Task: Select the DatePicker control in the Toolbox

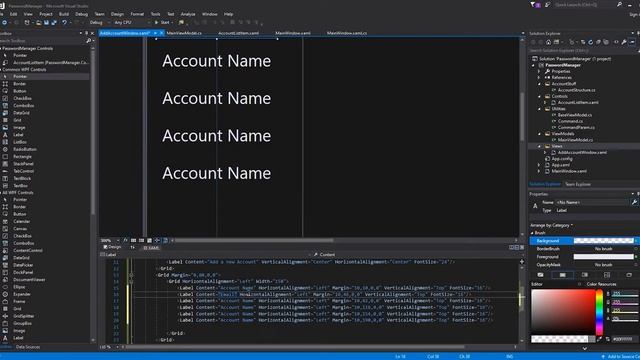Action: pyautogui.click(x=23, y=265)
